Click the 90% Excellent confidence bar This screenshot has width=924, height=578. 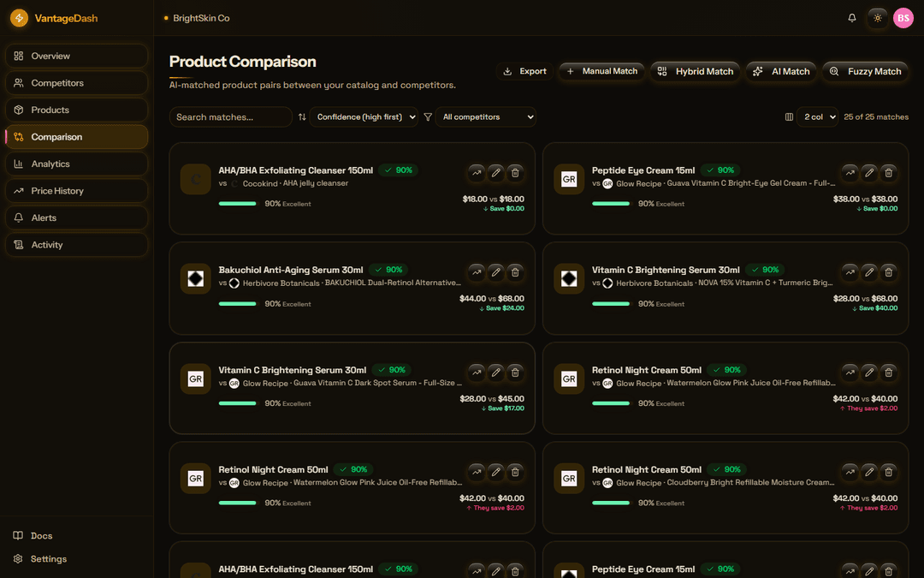click(238, 204)
